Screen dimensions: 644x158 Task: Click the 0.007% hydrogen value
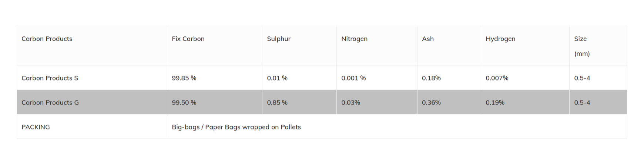[x=497, y=78]
